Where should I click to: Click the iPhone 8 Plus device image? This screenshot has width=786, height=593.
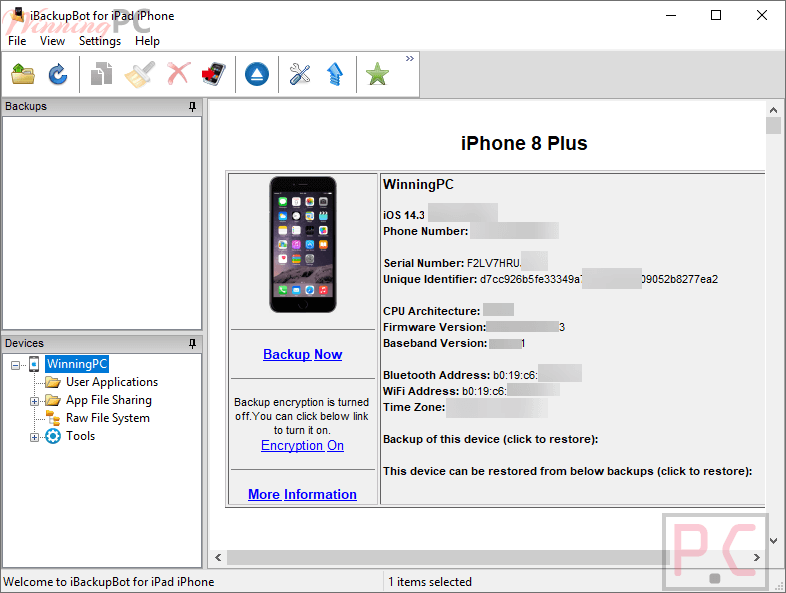(303, 245)
